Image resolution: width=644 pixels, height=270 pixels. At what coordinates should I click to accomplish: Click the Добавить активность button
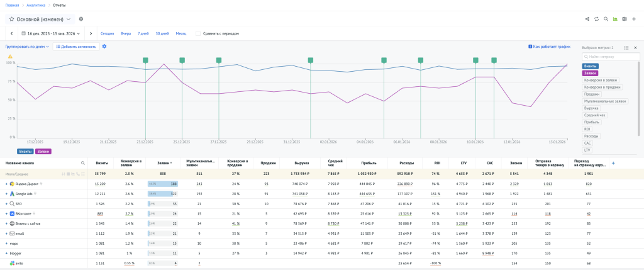coord(76,46)
